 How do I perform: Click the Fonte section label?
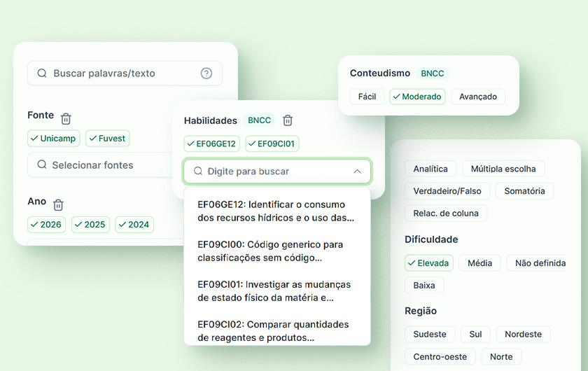click(41, 115)
